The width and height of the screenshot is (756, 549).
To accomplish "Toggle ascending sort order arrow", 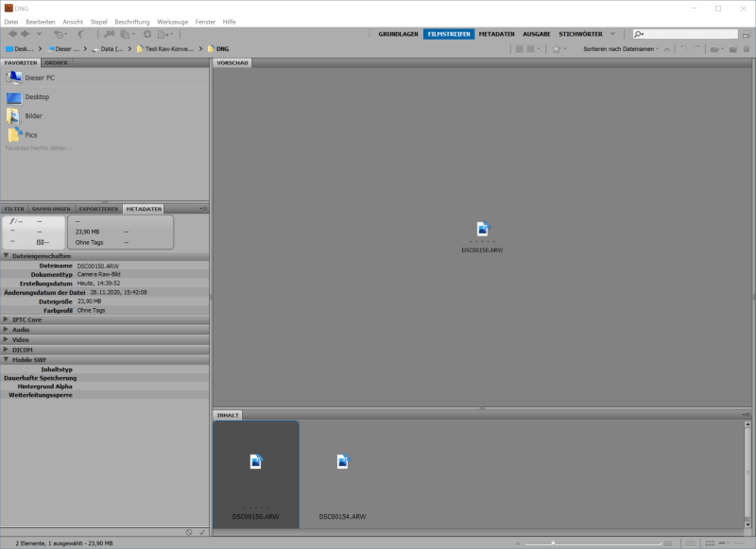I will pos(667,49).
